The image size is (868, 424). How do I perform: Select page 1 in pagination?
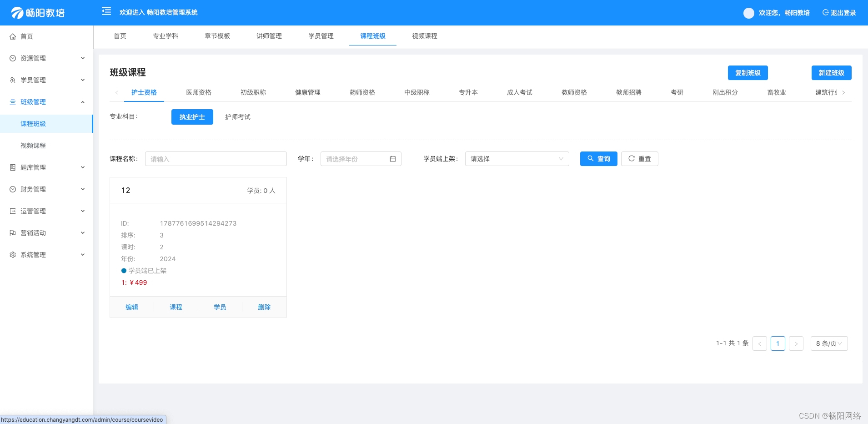pos(778,343)
